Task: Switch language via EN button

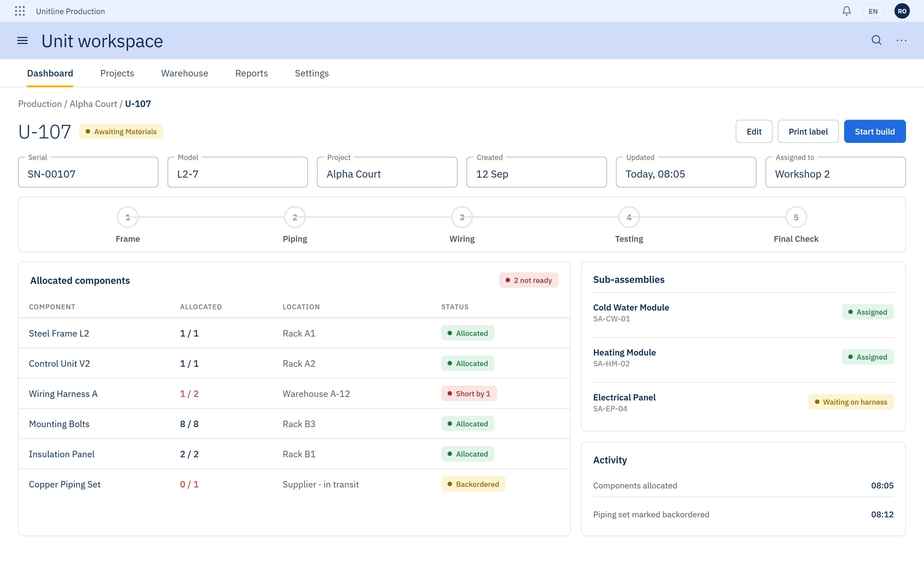Action: coord(873,11)
